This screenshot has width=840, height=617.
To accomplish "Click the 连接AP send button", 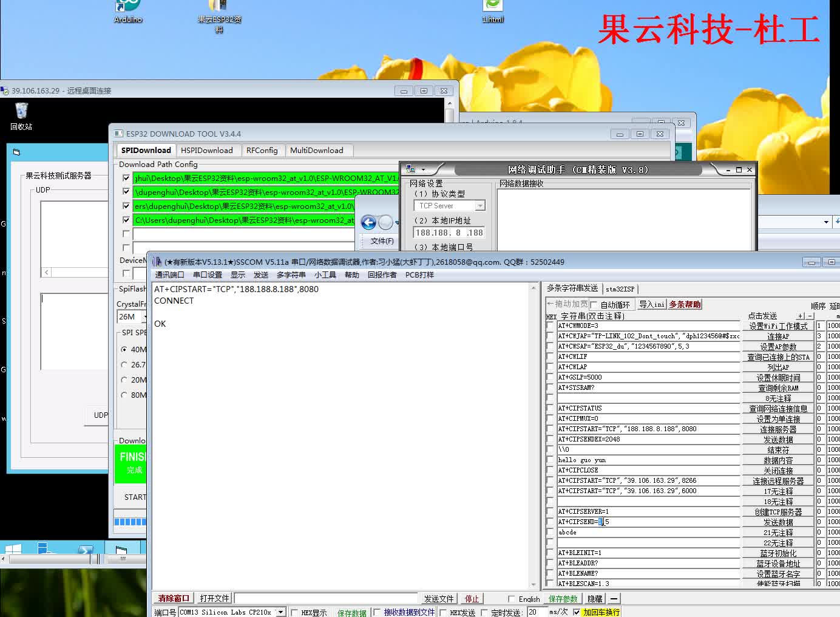I will [778, 336].
